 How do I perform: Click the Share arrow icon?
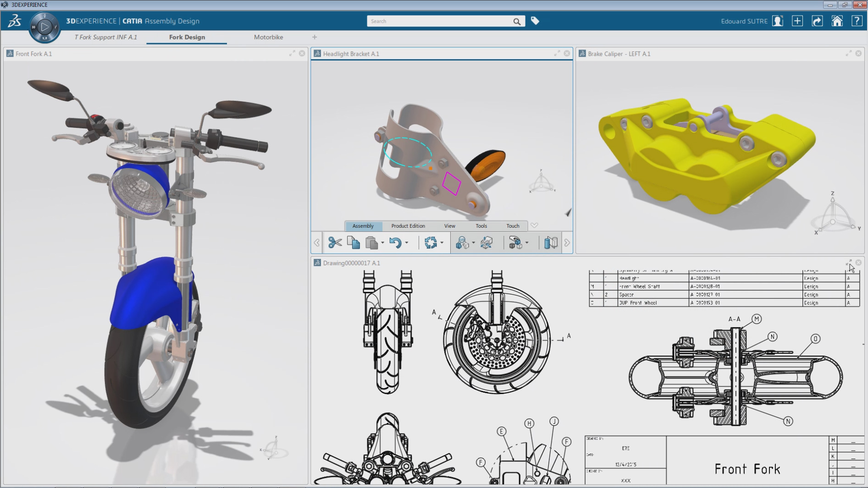pos(817,21)
